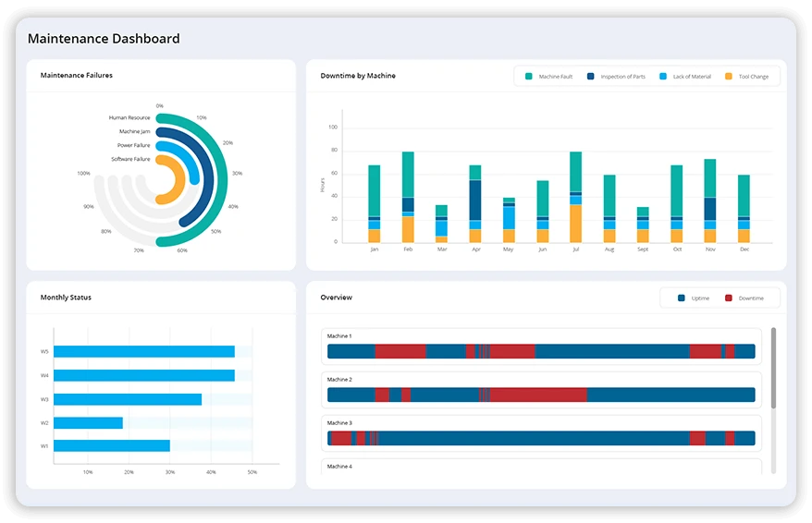Click the July stacked bar's orange segment
The height and width of the screenshot is (523, 812).
[x=575, y=223]
